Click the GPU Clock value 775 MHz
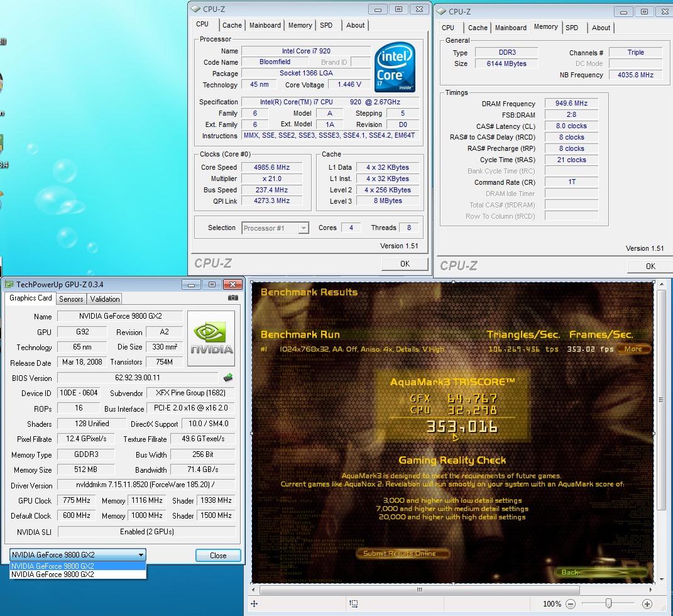 pos(77,500)
